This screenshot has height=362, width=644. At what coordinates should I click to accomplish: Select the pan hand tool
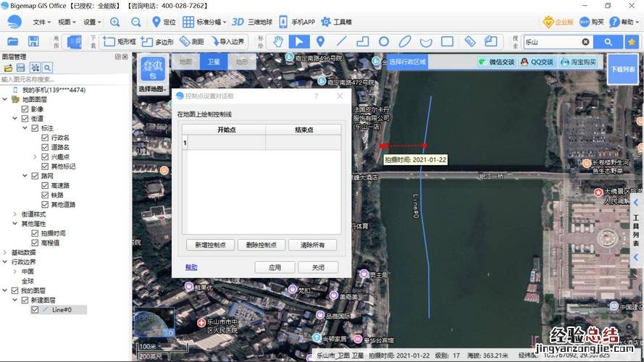point(278,41)
